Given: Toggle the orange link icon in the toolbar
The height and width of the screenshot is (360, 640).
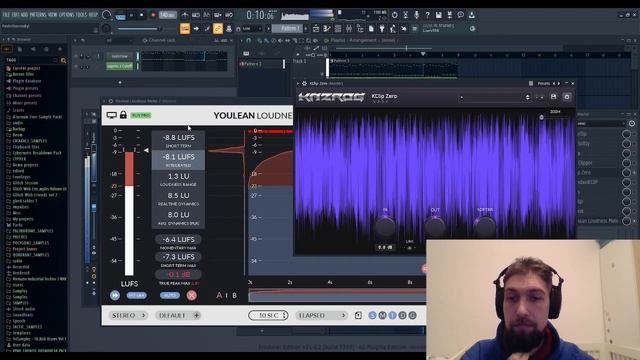Looking at the screenshot, I should (218, 29).
